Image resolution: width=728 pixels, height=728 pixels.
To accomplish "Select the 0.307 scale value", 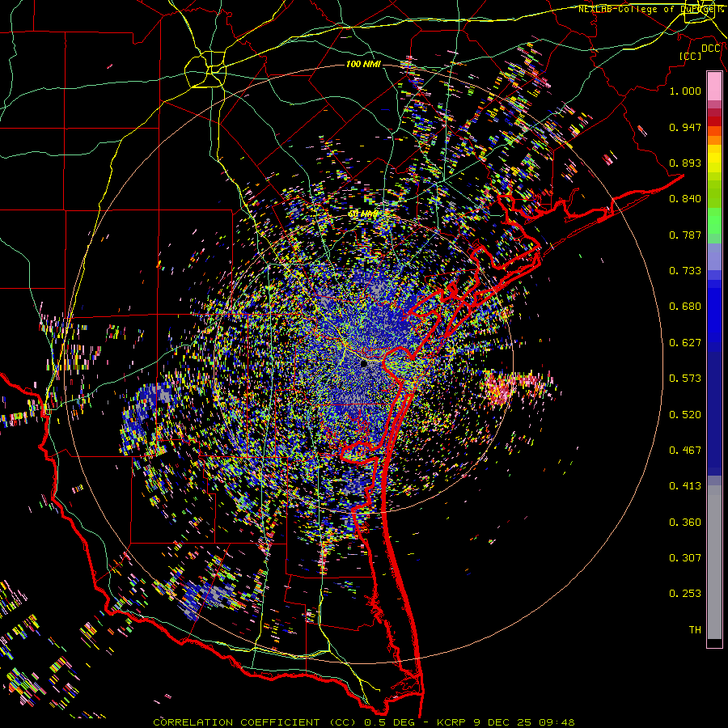I will click(x=685, y=558).
